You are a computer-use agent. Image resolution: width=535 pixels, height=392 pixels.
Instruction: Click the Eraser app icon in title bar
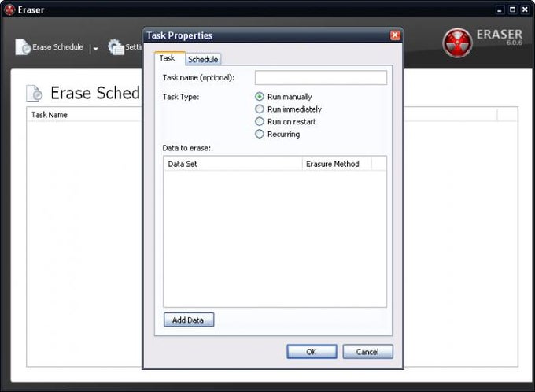pyautogui.click(x=9, y=9)
